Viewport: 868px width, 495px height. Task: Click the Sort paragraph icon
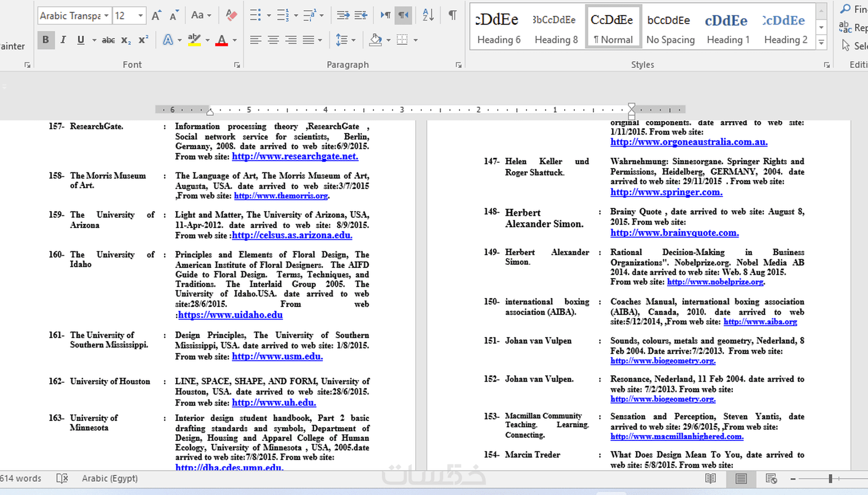428,15
